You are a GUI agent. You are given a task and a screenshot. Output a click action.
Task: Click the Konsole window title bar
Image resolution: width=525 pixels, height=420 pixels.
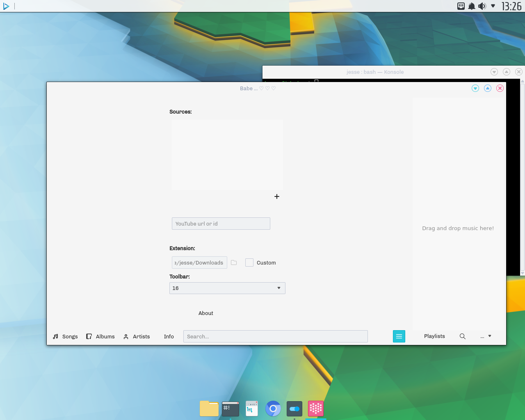click(375, 72)
